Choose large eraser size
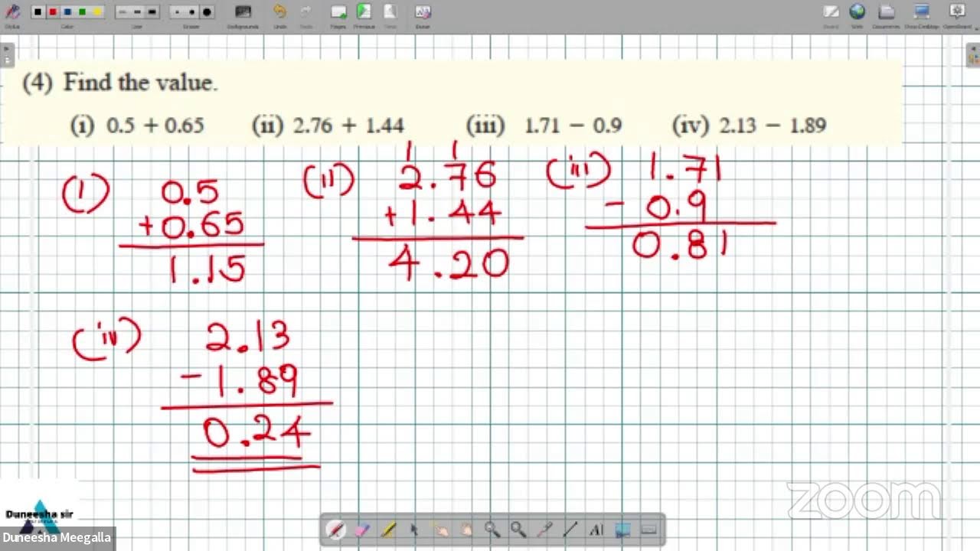Screen dimensions: 980x551 point(206,12)
